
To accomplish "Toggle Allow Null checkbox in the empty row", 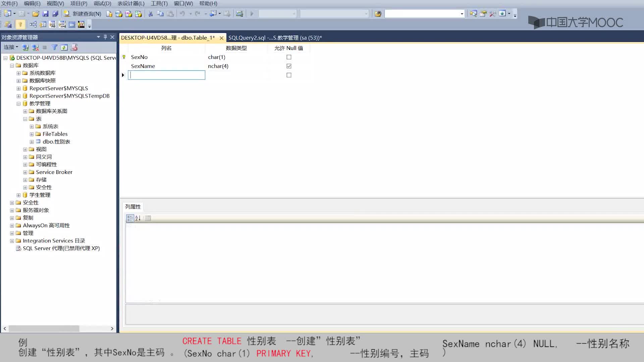I will (x=289, y=75).
